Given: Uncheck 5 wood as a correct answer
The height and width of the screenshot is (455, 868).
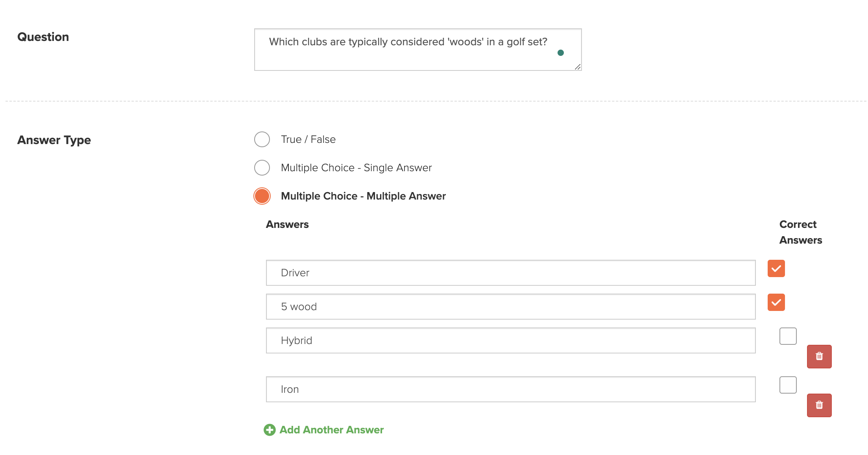Looking at the screenshot, I should pyautogui.click(x=776, y=302).
